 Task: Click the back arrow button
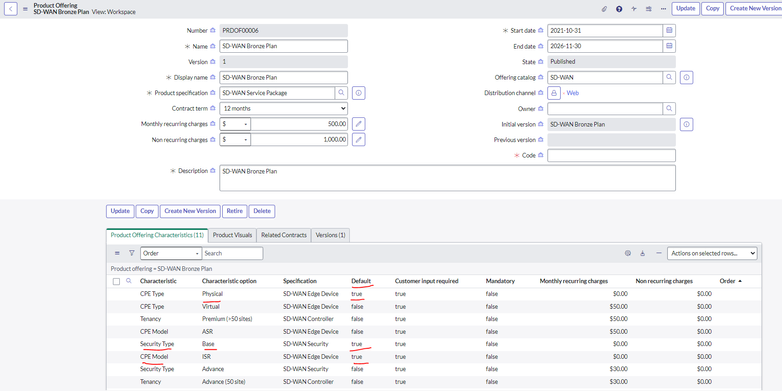tap(11, 8)
